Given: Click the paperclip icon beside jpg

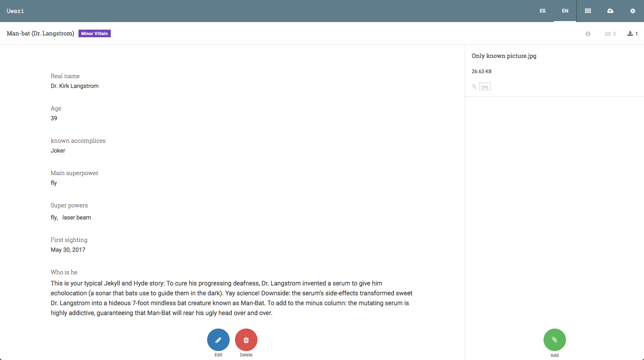Looking at the screenshot, I should pyautogui.click(x=474, y=87).
